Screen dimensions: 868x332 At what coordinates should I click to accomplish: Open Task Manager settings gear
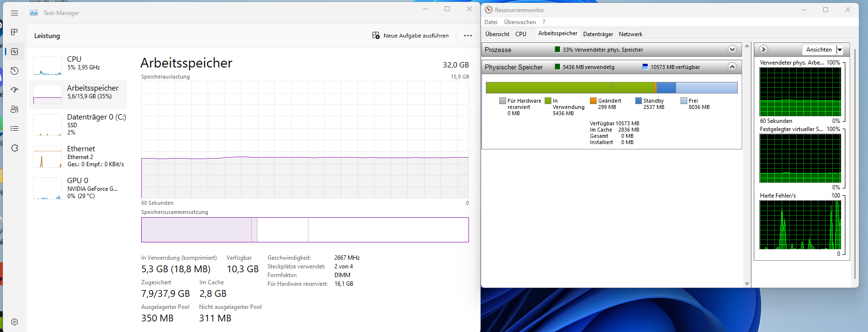[x=14, y=322]
